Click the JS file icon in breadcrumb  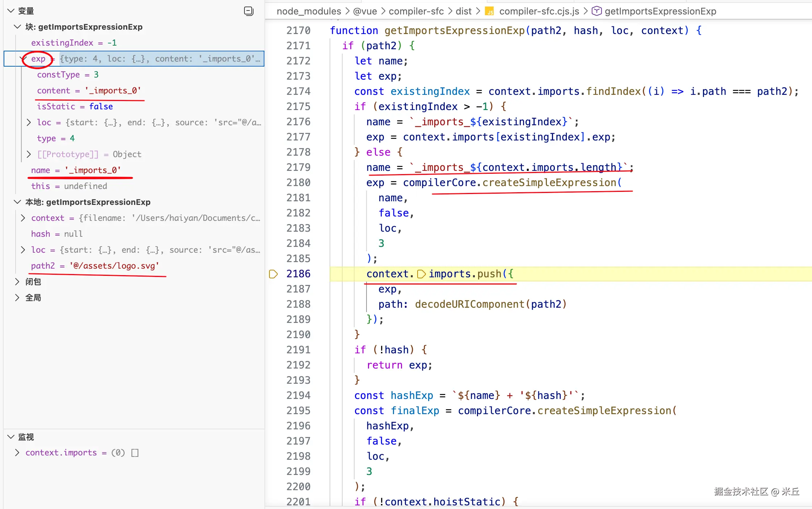click(489, 12)
